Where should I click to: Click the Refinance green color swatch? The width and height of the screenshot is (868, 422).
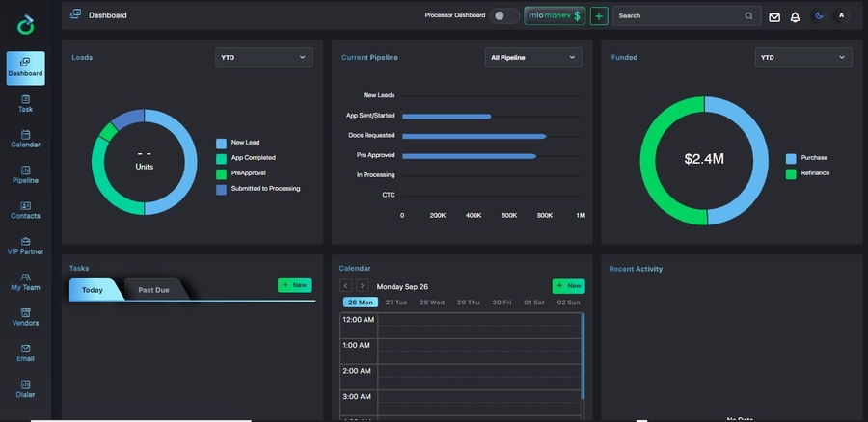tap(791, 173)
